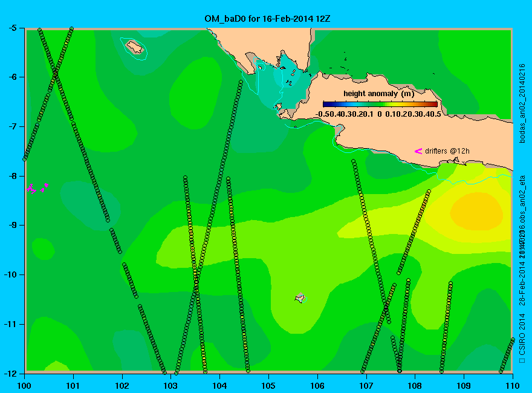
Task: Click the y-axis tick label -12
Action: 11,373
